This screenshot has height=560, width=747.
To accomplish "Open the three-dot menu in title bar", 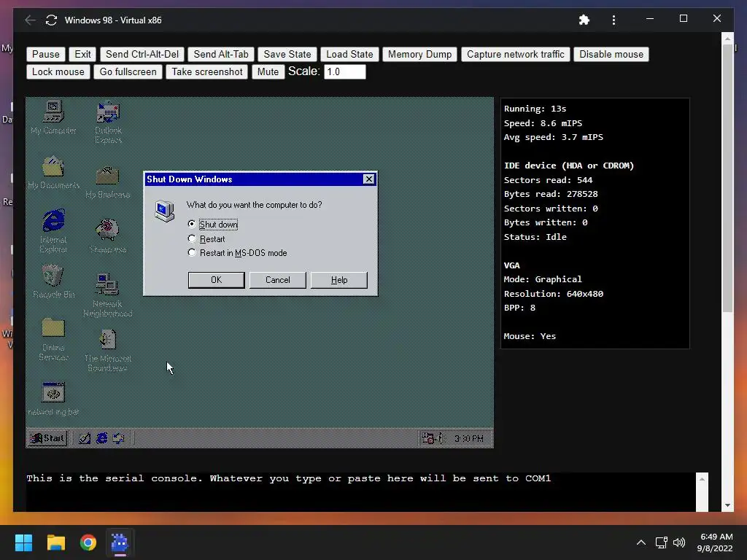I will pyautogui.click(x=614, y=20).
